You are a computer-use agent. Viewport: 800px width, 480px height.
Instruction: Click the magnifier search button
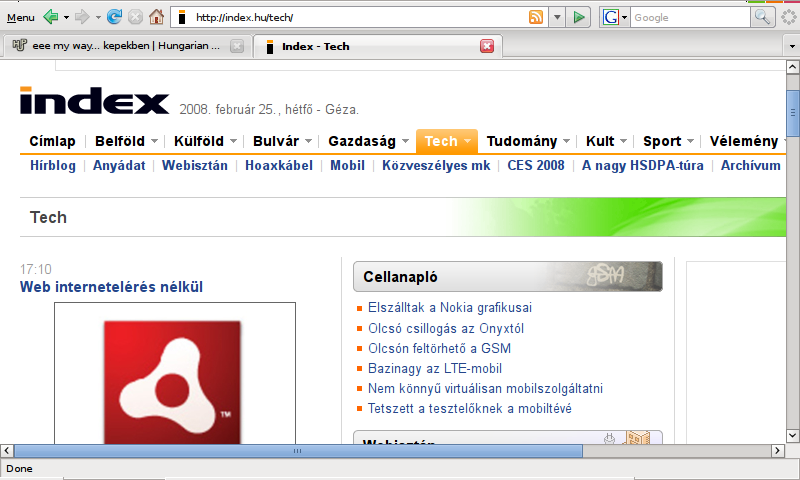[762, 17]
